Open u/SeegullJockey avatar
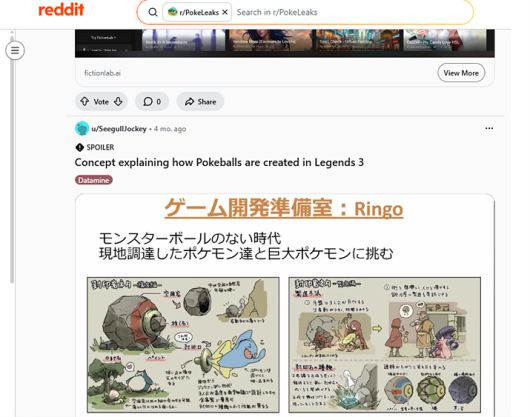This screenshot has height=417, width=530. (82, 129)
